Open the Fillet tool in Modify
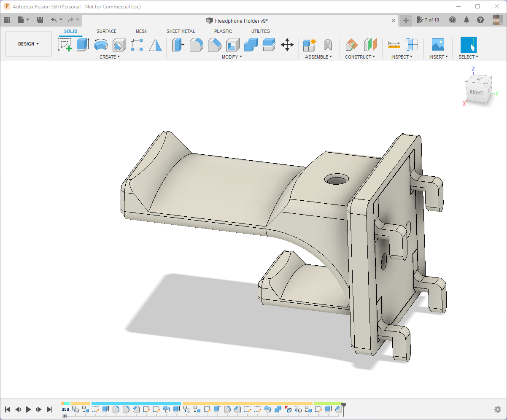Screen dimensions: 507x420 [x=197, y=44]
